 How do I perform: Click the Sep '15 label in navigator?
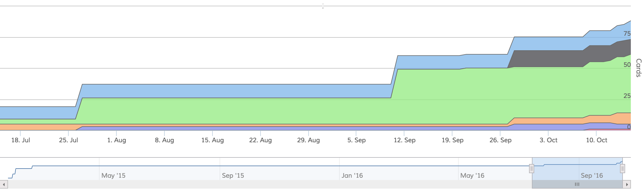pyautogui.click(x=233, y=175)
